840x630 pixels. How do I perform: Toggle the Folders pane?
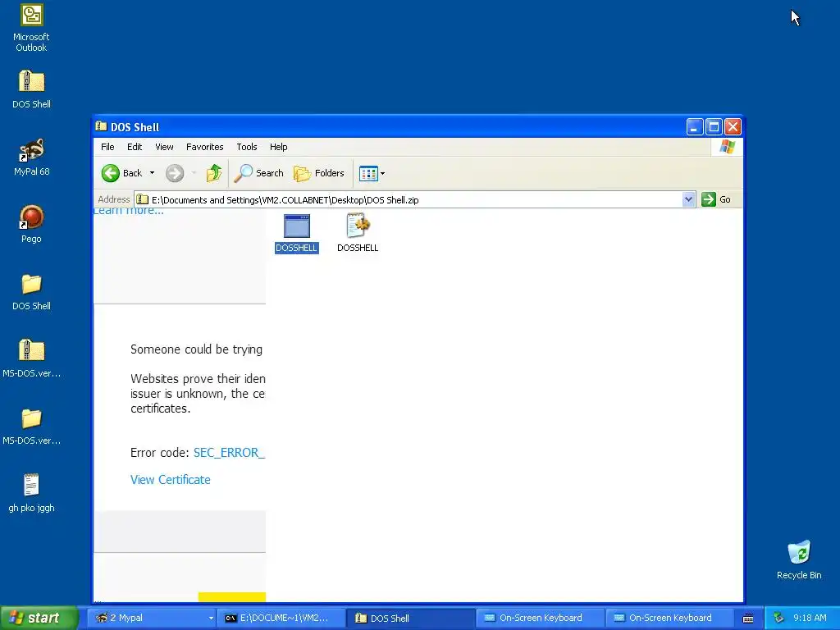coord(319,173)
